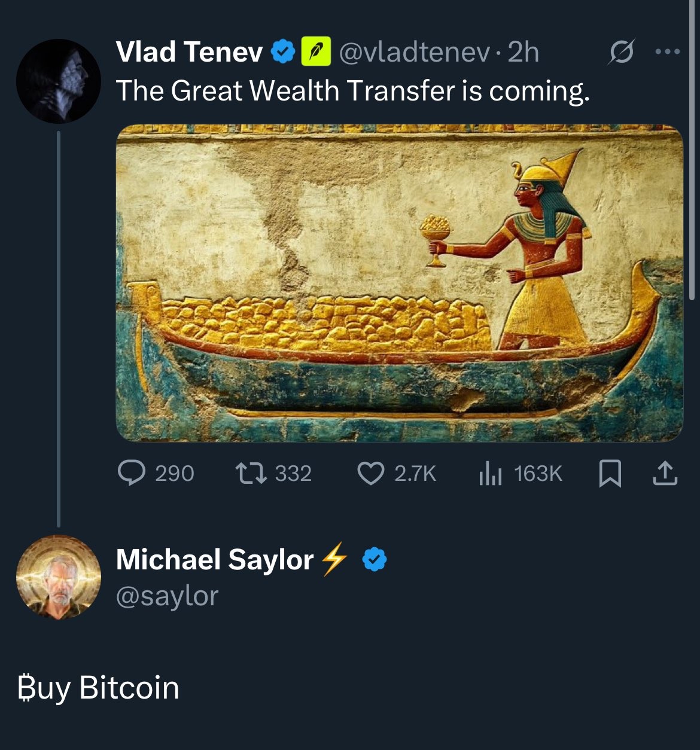Tap the 2h timestamp of the post

click(524, 52)
